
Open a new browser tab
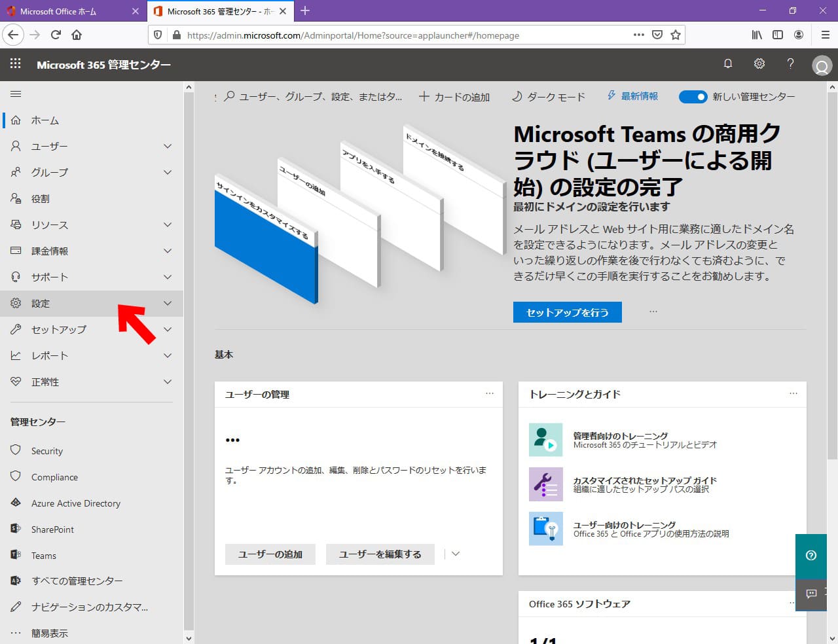(x=305, y=10)
